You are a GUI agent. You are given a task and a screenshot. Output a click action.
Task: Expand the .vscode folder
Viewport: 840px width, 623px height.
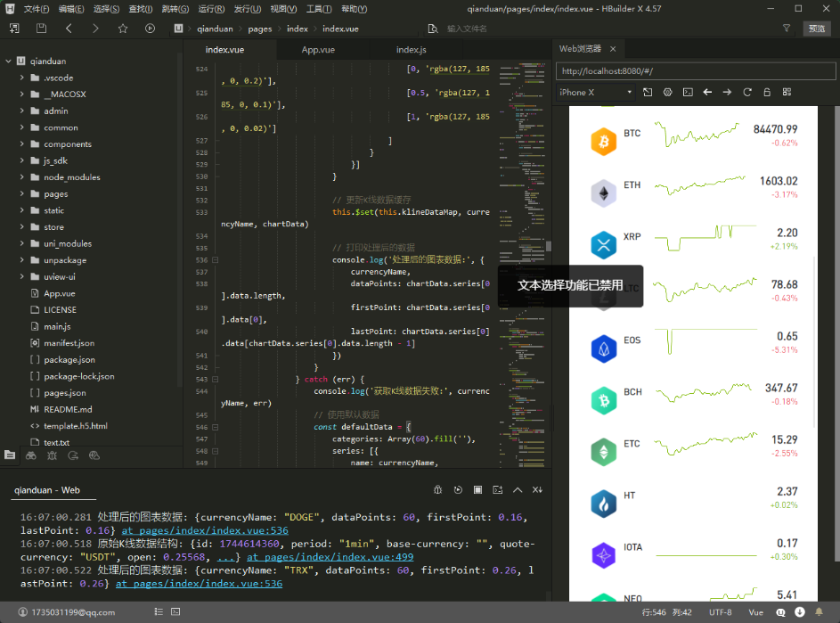click(x=22, y=78)
